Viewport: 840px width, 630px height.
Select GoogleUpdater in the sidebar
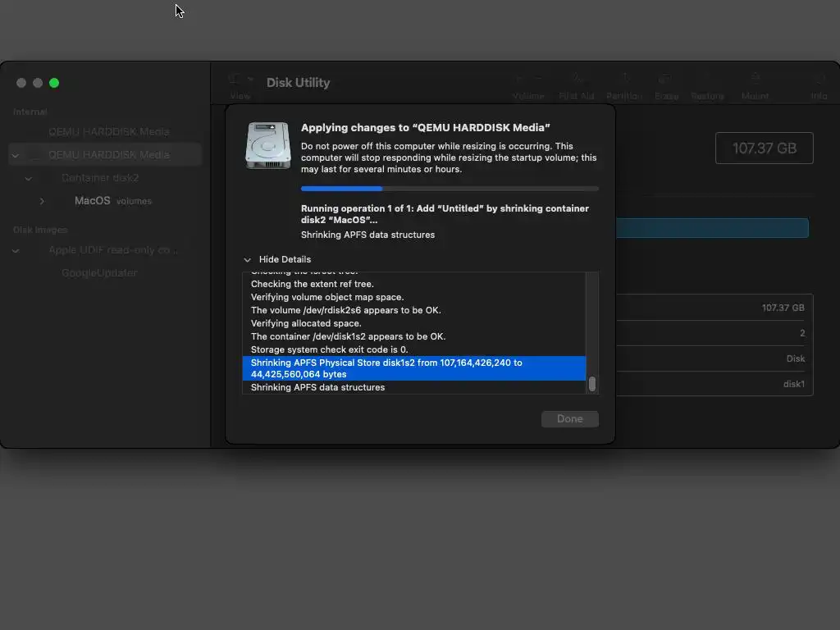coord(99,273)
